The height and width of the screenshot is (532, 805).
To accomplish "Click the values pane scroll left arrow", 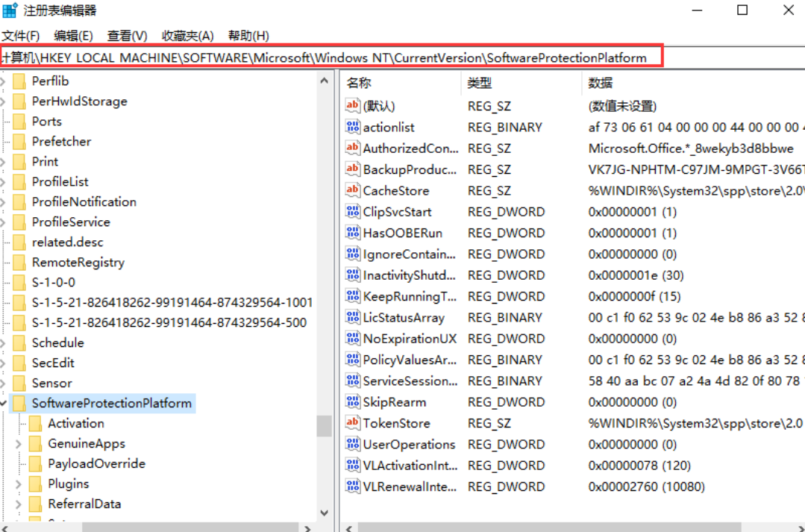I will (349, 528).
